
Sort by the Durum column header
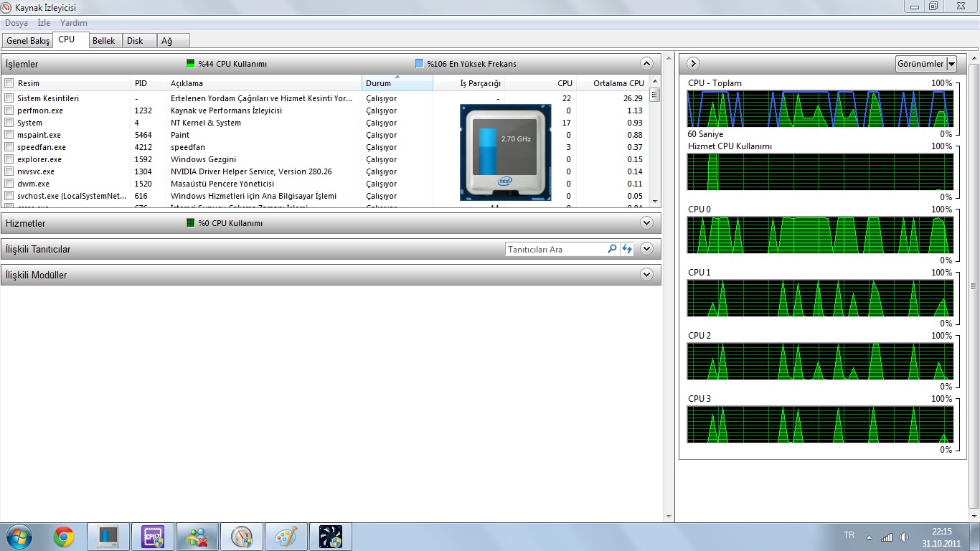397,83
